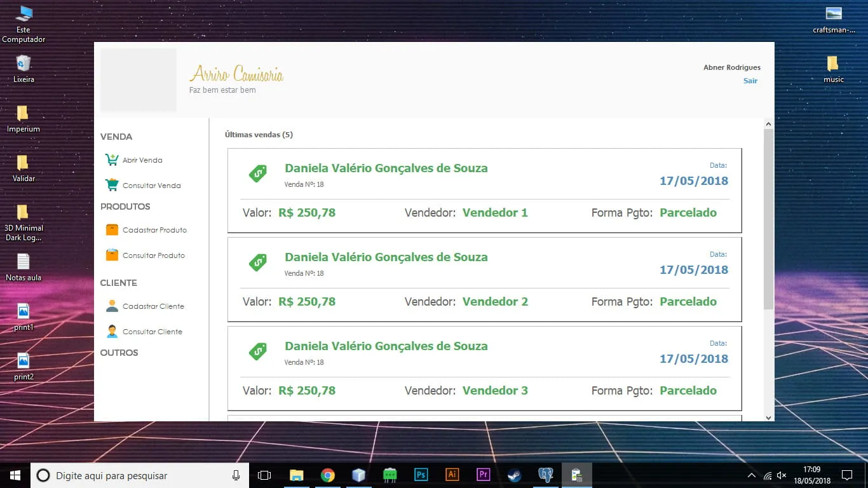Click the Consultar Venda cart icon

pyautogui.click(x=112, y=185)
